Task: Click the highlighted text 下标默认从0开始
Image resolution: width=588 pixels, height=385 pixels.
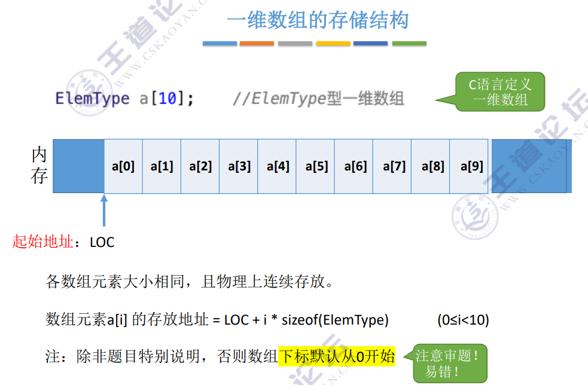Action: click(337, 356)
